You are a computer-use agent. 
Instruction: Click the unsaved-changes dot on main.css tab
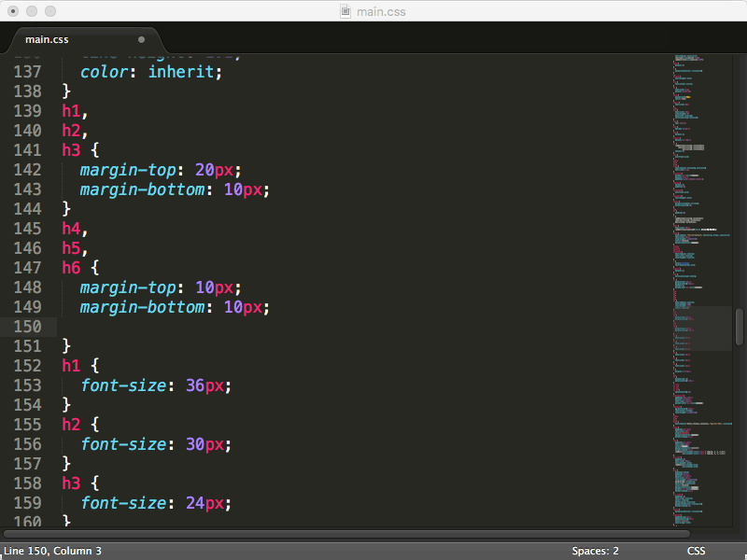(141, 40)
